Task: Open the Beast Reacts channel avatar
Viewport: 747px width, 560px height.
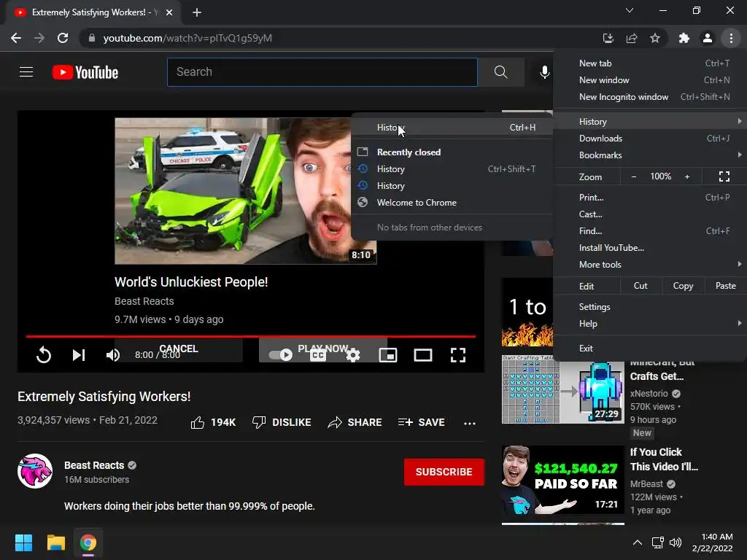Action: tap(35, 472)
